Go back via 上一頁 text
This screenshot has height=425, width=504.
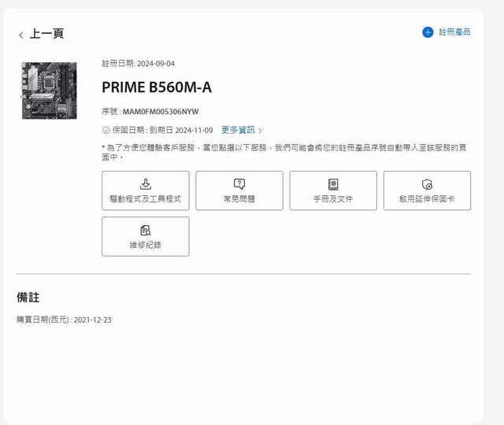[46, 34]
